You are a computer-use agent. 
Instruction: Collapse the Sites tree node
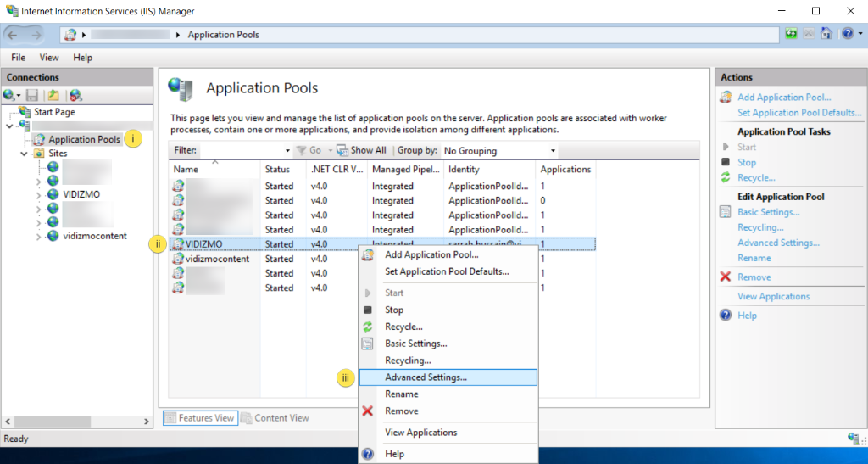[24, 154]
